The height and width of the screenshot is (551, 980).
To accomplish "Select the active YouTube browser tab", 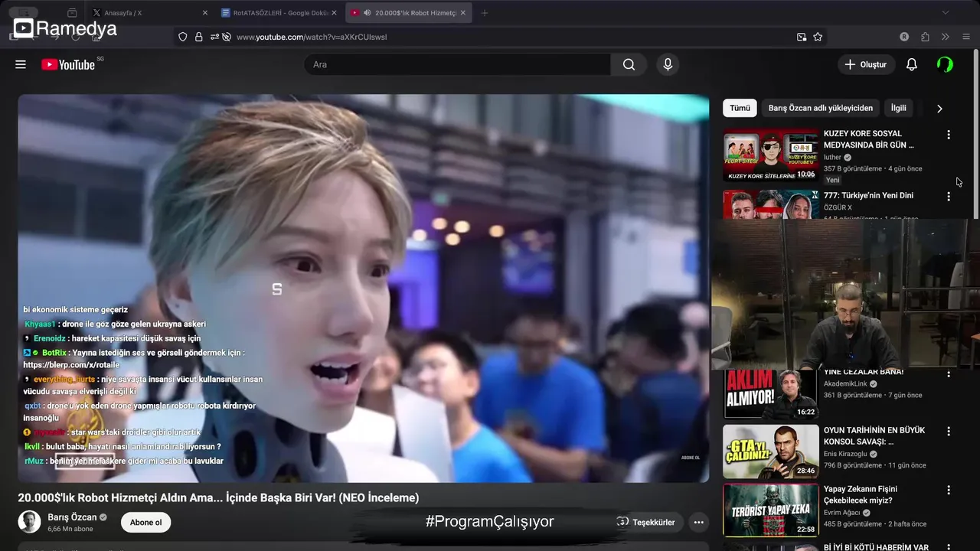I will click(410, 13).
